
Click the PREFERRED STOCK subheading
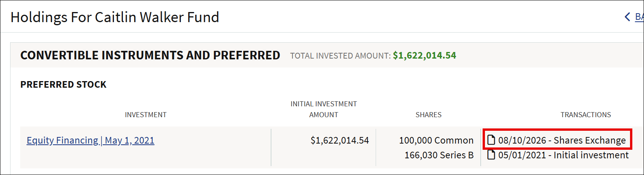63,84
